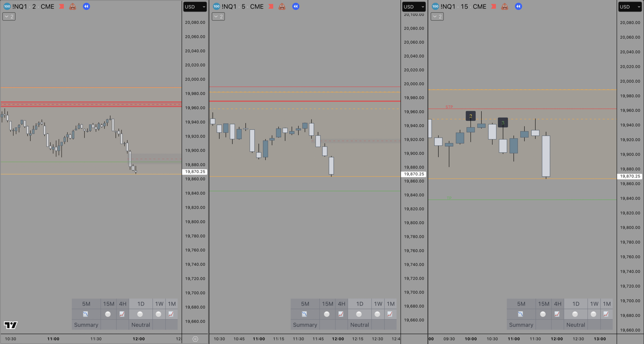Viewport: 644px width, 344px height.
Task: Open the USD currency dropdown on 15-minute chart
Action: [x=630, y=7]
